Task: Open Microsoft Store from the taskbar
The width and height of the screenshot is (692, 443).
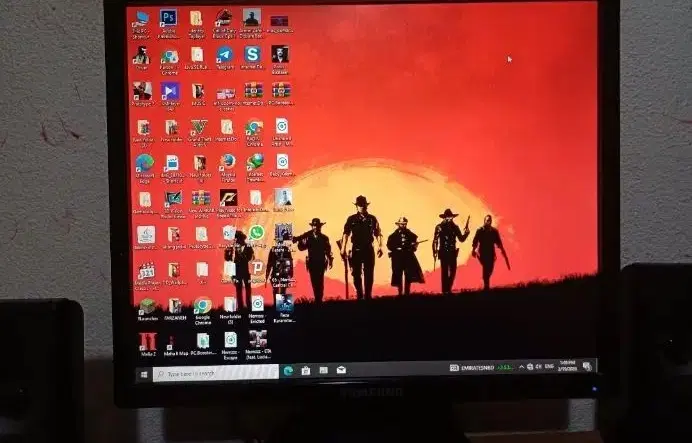Action: click(x=305, y=371)
